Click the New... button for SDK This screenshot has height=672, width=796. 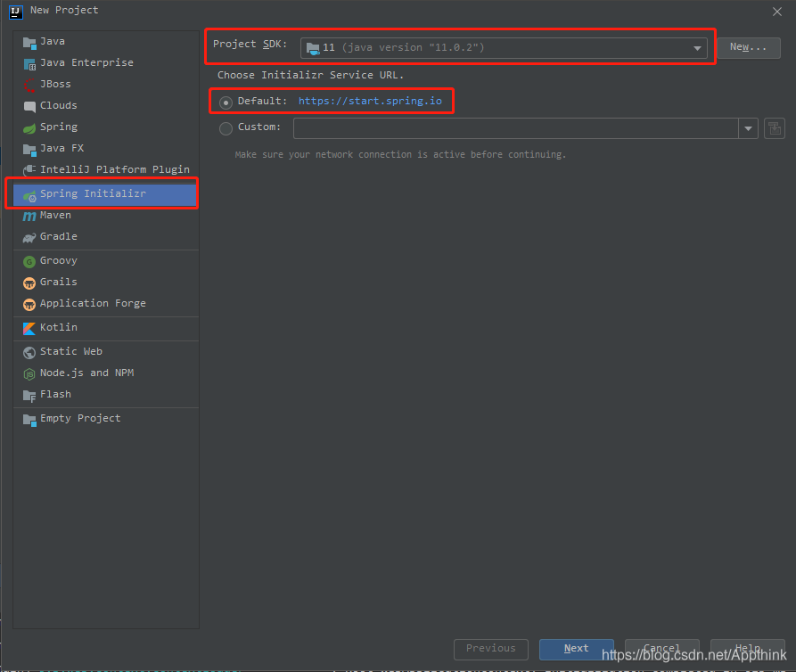pos(748,48)
